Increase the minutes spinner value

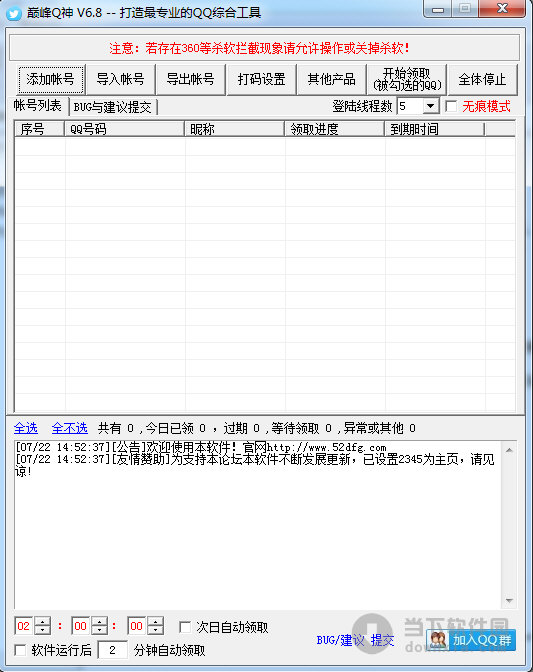99,622
